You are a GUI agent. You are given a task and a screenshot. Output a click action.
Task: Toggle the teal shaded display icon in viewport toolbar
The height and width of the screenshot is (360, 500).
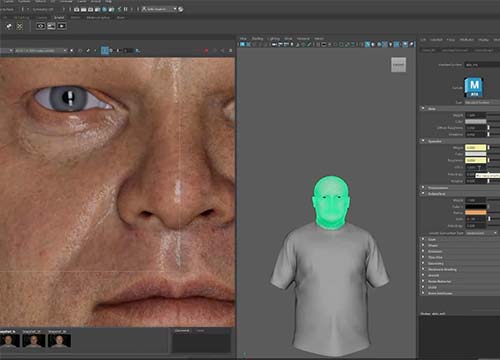point(368,44)
